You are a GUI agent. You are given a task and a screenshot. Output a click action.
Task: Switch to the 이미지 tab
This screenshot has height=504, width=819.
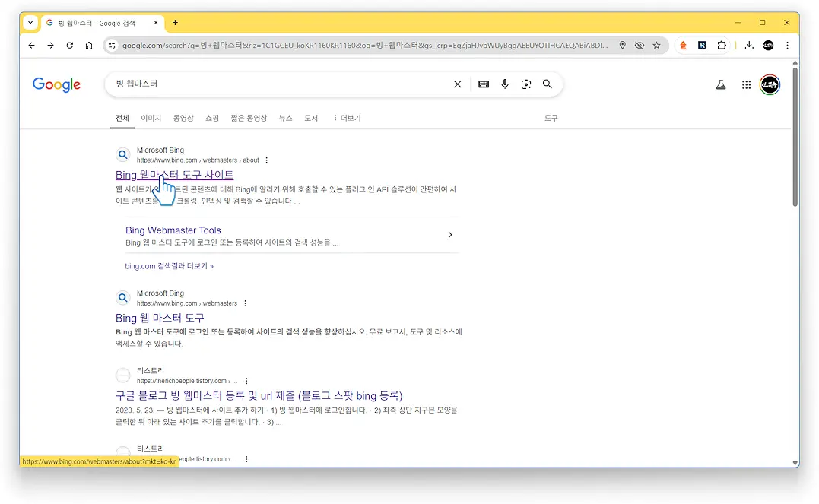click(x=151, y=118)
